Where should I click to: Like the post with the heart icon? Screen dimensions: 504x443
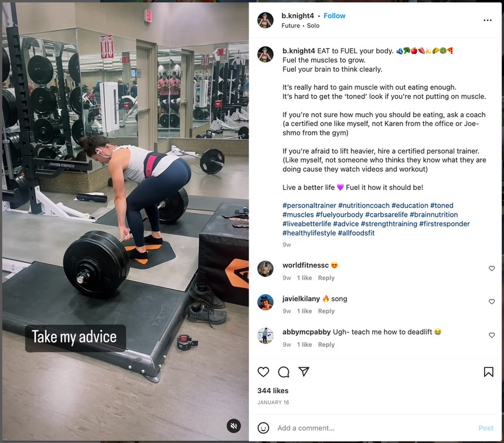point(263,372)
